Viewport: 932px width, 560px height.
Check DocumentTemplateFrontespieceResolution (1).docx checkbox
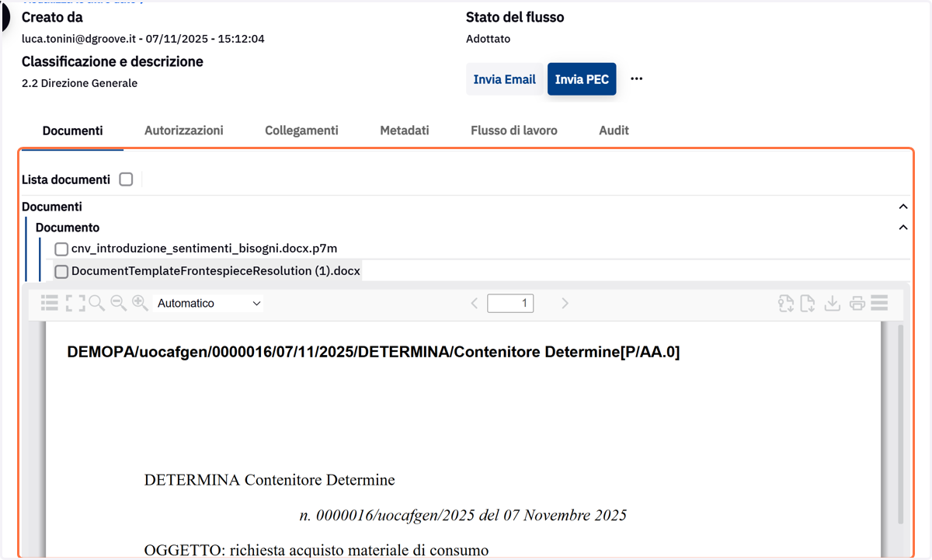[x=62, y=271]
